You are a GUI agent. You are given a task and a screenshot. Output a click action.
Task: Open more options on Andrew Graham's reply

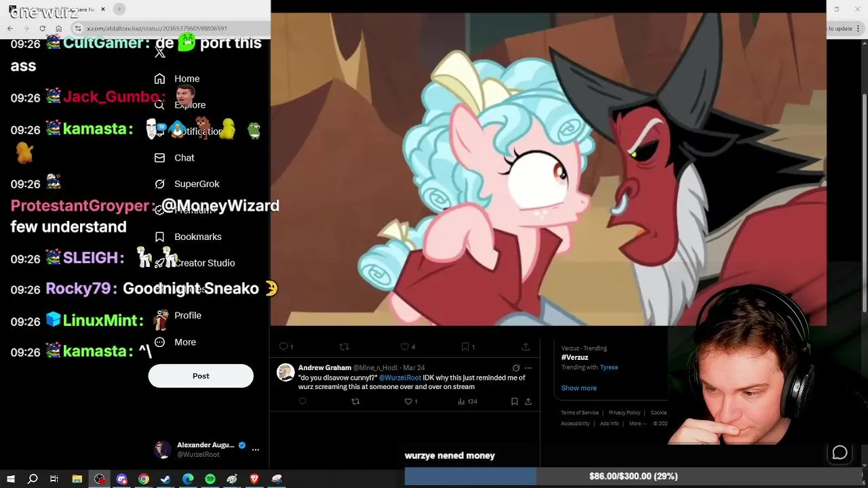[528, 368]
